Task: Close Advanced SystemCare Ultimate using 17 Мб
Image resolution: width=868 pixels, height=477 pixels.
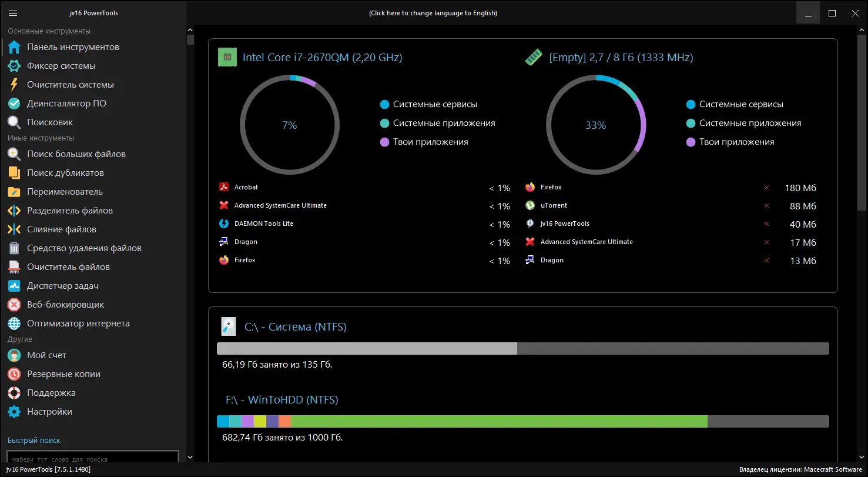Action: tap(766, 242)
